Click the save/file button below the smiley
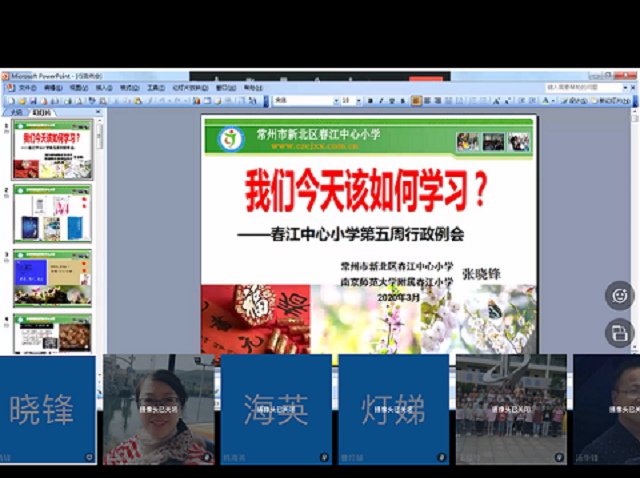Image resolution: width=640 pixels, height=478 pixels. pyautogui.click(x=619, y=333)
